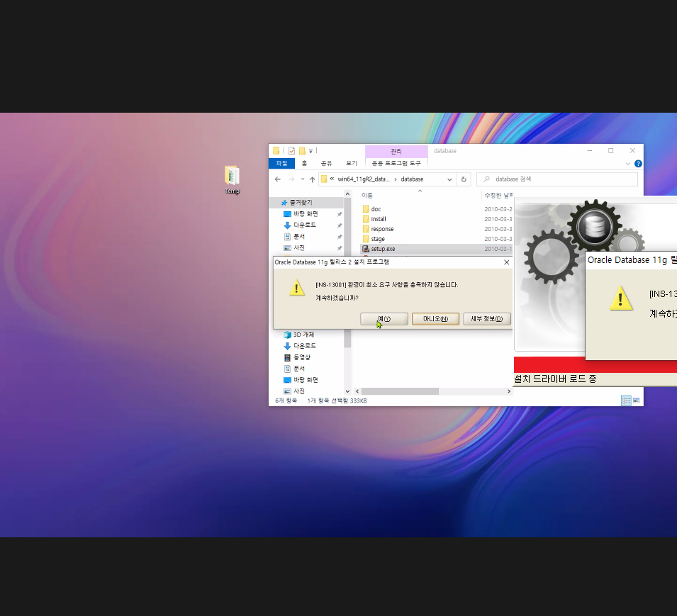Open 바탕 화면 listed below 동영상 group
The height and width of the screenshot is (616, 677).
coord(306,379)
